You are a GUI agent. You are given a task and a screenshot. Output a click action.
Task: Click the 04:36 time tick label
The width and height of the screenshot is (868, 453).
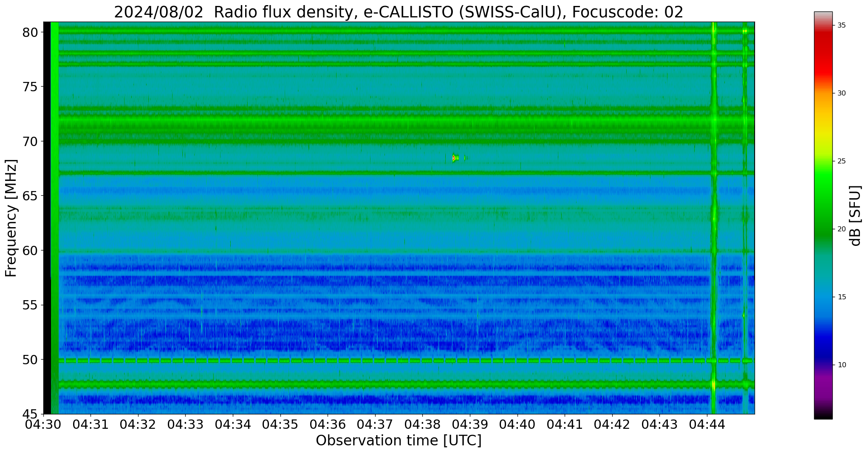328,425
